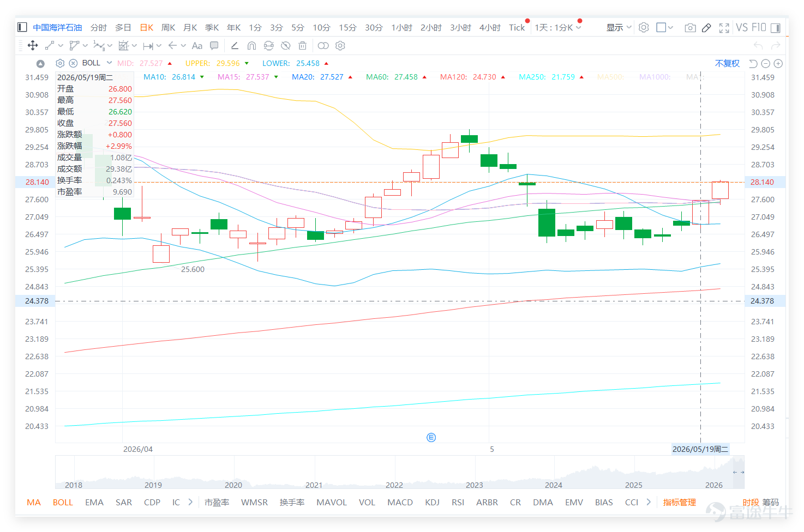
Task: Select the EMA indicator tab
Action: pos(94,502)
